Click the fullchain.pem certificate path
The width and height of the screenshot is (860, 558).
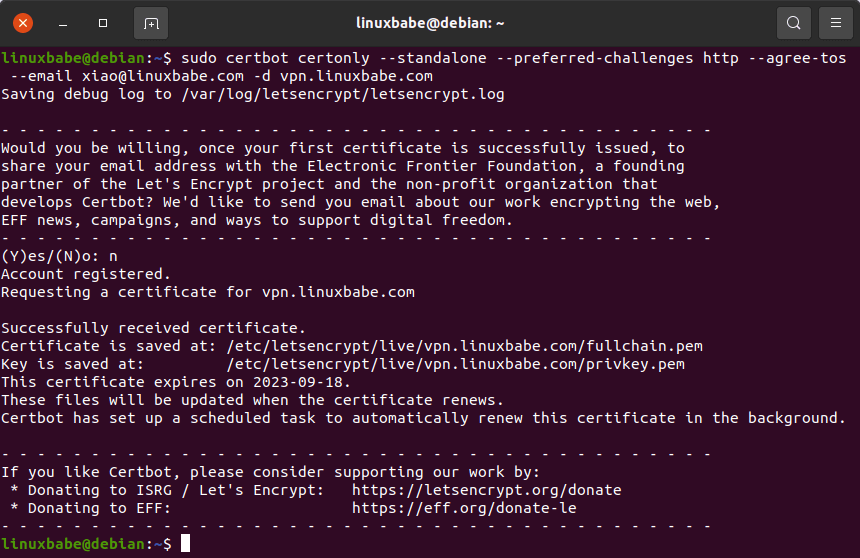coord(464,346)
